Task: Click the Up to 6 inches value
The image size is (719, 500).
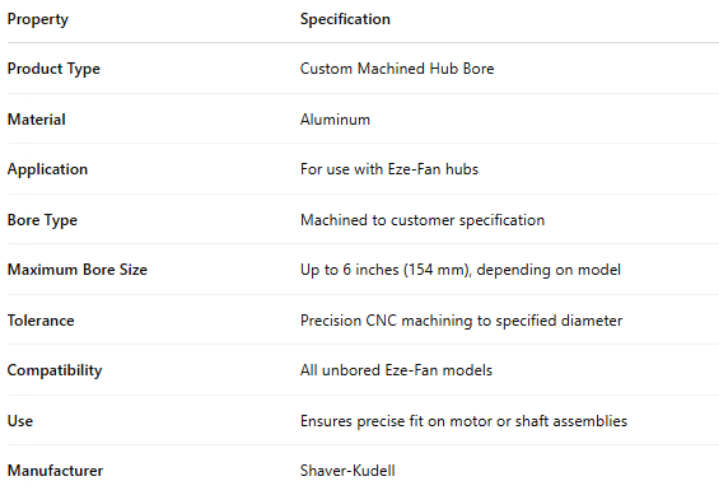Action: (460, 270)
